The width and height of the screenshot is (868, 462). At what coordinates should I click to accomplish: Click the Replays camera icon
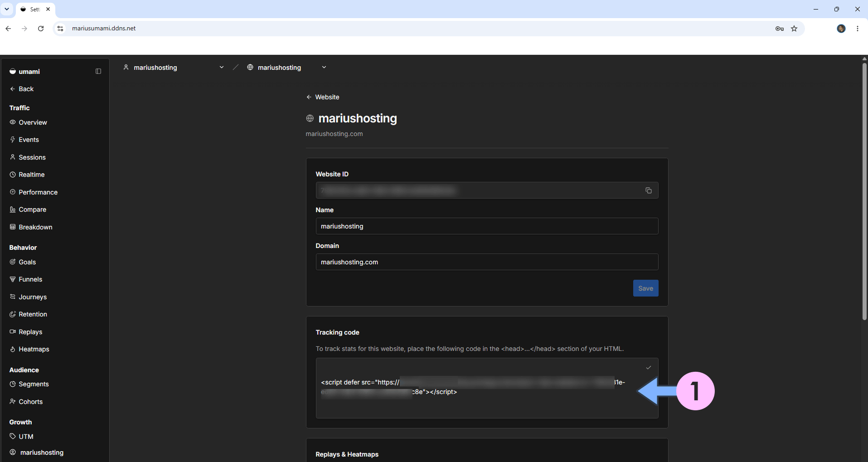(x=13, y=332)
